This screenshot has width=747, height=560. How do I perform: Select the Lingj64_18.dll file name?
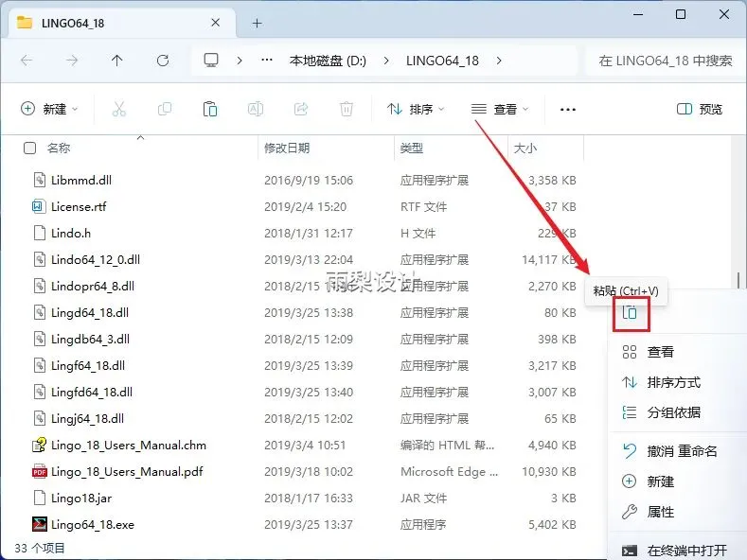pyautogui.click(x=87, y=418)
